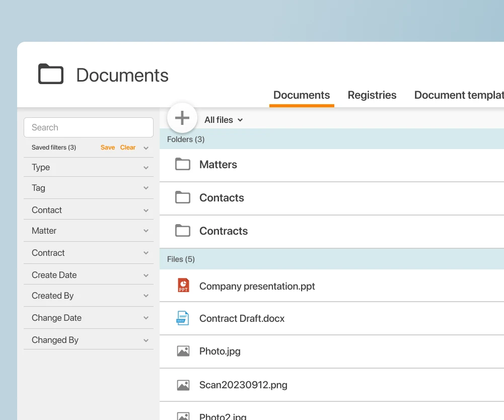
Task: Click the image icon beside Photo2.jpg
Action: click(183, 416)
